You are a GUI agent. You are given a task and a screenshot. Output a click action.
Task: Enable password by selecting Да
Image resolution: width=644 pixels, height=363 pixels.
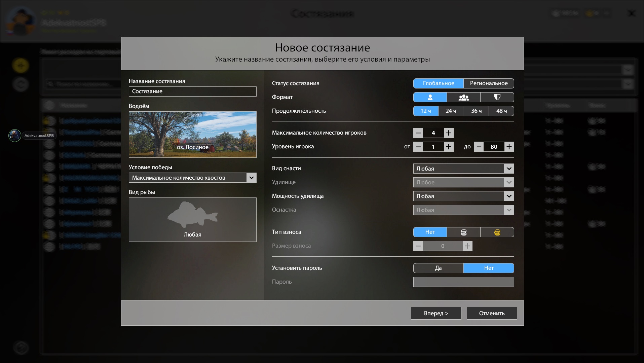438,268
